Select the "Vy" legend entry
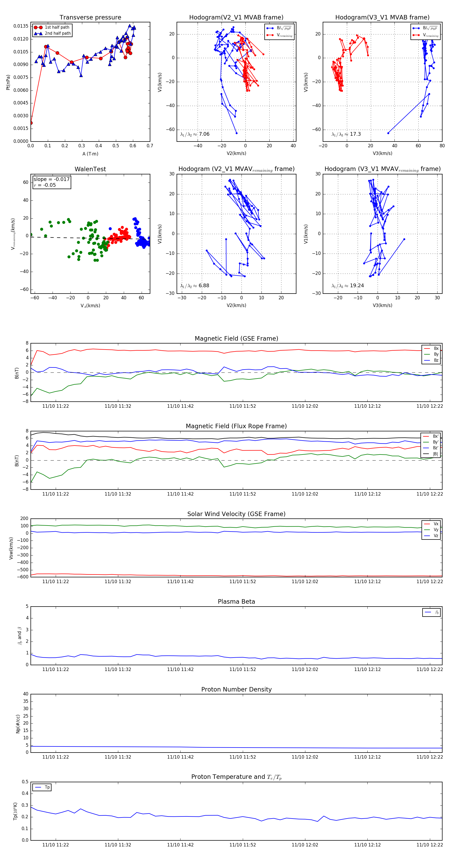This screenshot has width=473, height=868. [431, 530]
